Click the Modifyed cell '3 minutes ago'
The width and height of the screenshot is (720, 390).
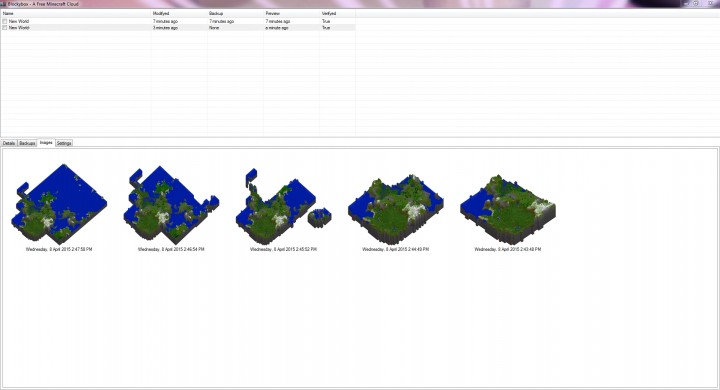165,28
